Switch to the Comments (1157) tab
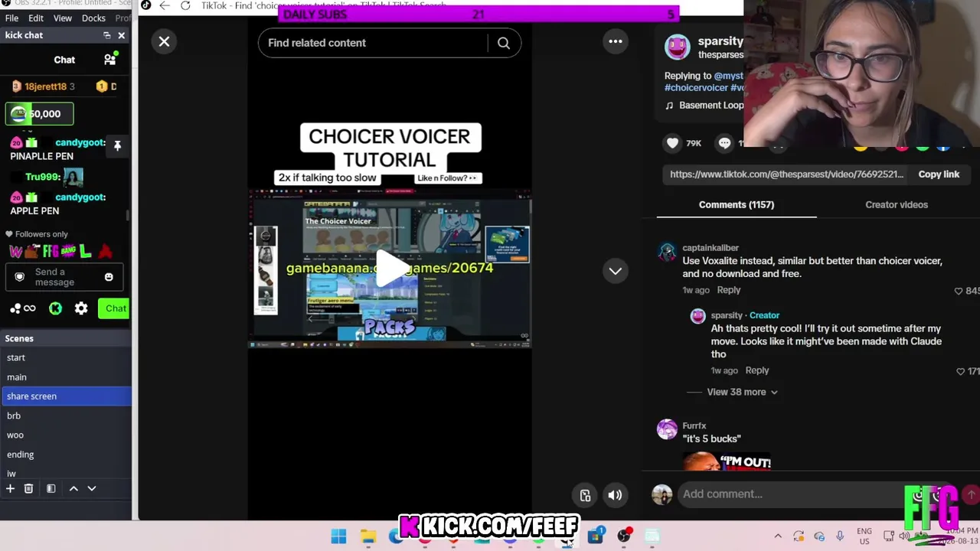The height and width of the screenshot is (551, 980). pyautogui.click(x=737, y=205)
